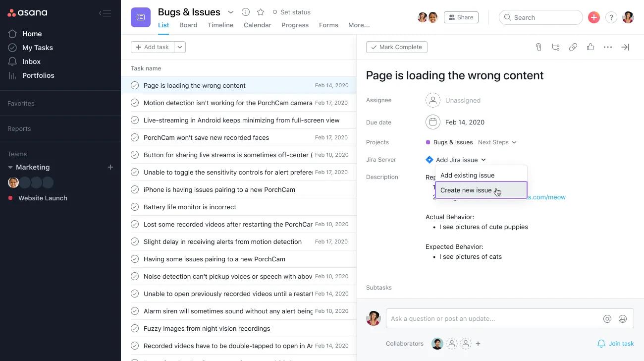Click the Share button
The width and height of the screenshot is (644, 361).
click(x=461, y=17)
